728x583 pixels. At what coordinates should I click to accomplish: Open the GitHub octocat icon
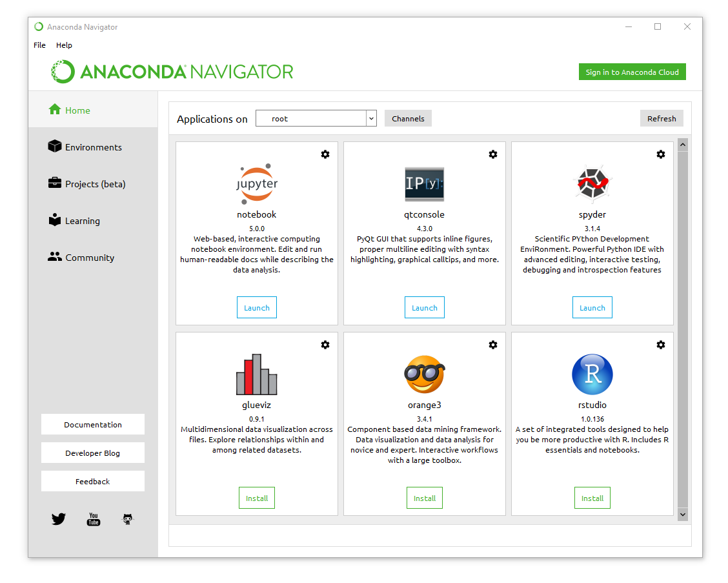click(128, 519)
